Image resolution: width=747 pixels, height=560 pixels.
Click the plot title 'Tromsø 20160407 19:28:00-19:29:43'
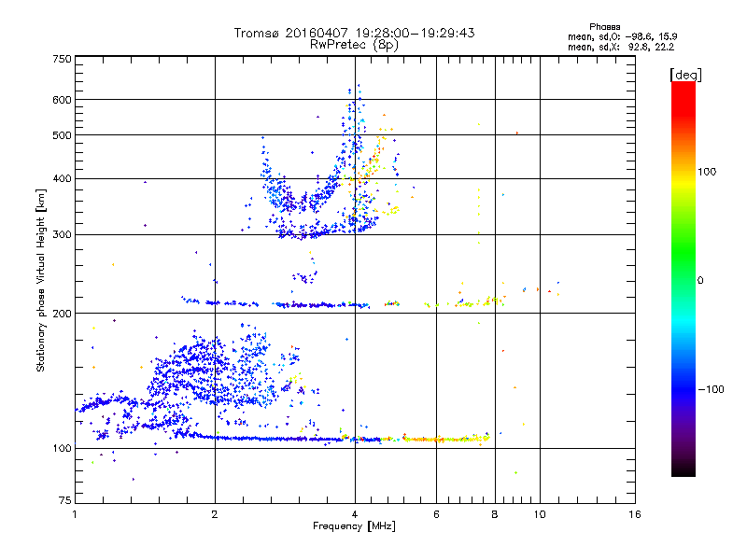[x=354, y=33]
